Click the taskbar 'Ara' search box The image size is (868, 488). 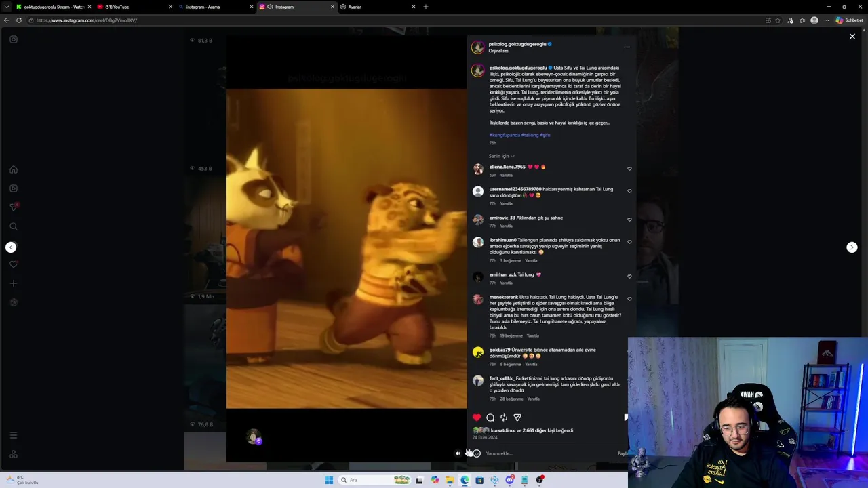tap(374, 480)
